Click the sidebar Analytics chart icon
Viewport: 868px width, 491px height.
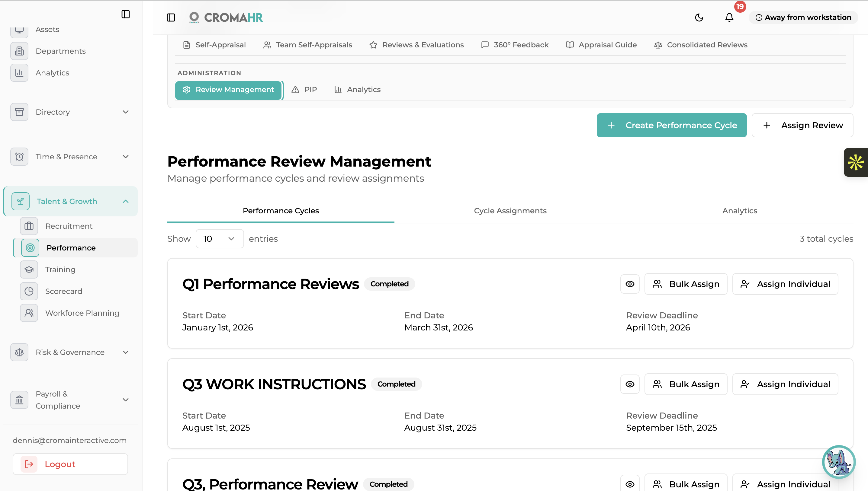tap(19, 73)
